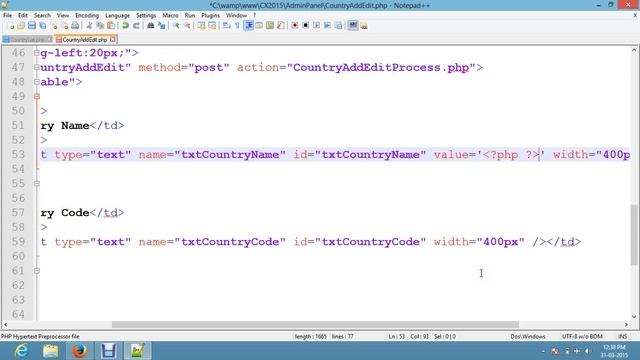Toggle synchronize horizontal scrolling icon
Viewport: 640px width, 360px height.
coord(212,26)
